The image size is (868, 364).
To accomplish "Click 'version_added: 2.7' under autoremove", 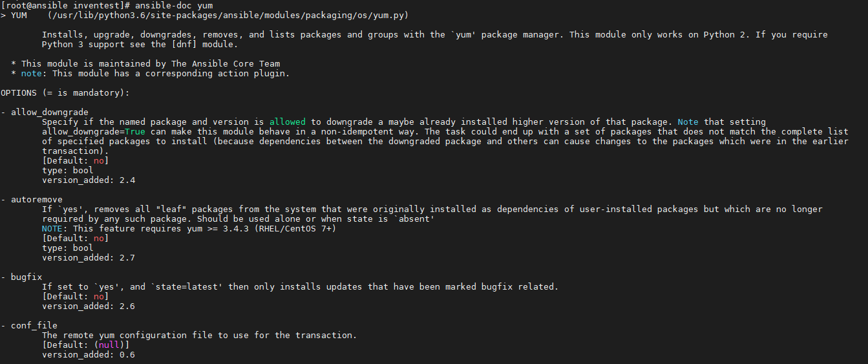I will (x=89, y=258).
